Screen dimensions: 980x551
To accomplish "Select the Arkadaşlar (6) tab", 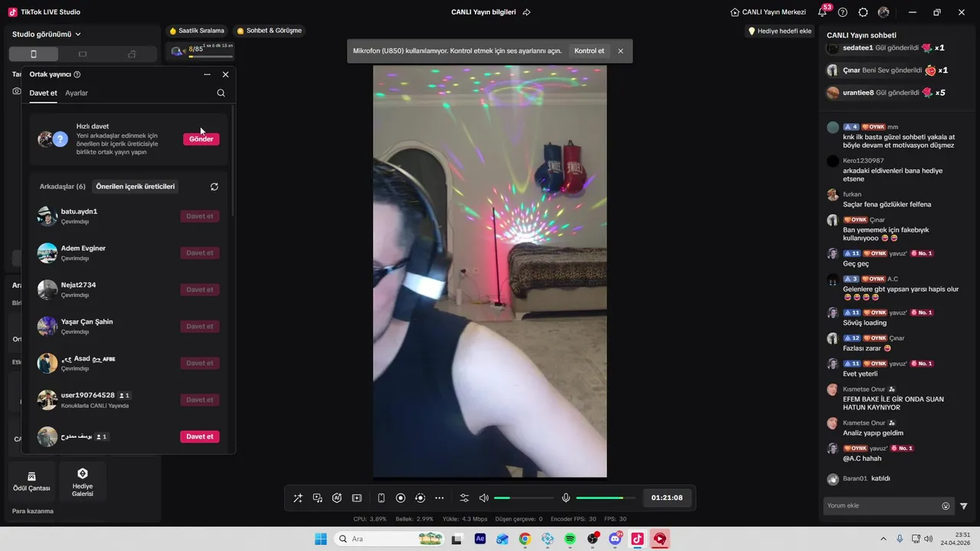I will [x=63, y=186].
